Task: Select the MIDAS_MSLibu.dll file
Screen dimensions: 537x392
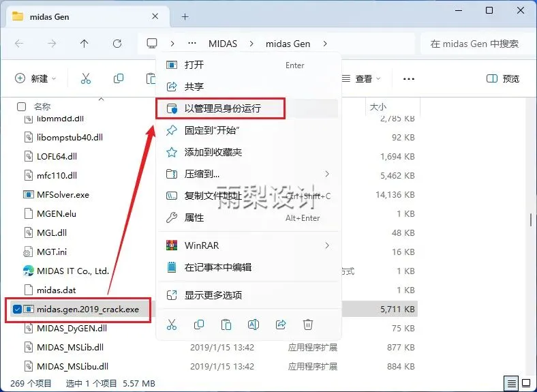Action: [73, 366]
